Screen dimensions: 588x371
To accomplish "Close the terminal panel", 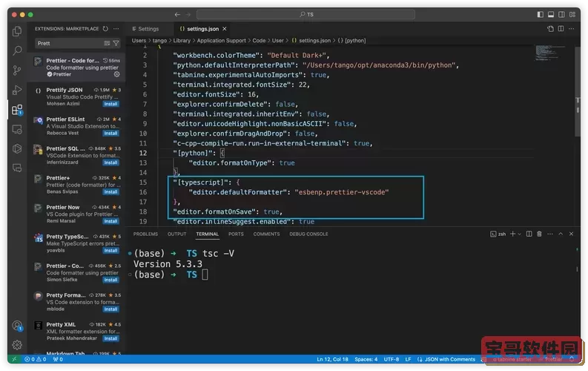I will tap(571, 234).
